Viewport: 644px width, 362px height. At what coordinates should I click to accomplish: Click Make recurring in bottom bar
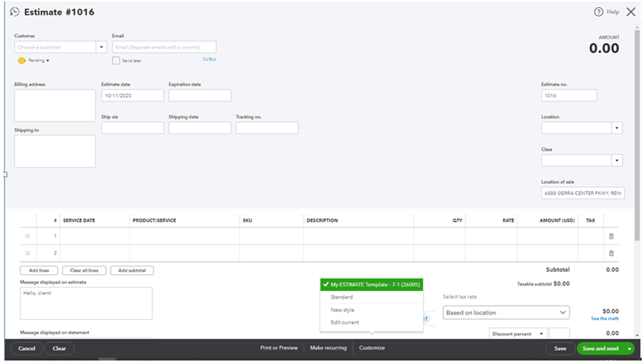coord(328,348)
